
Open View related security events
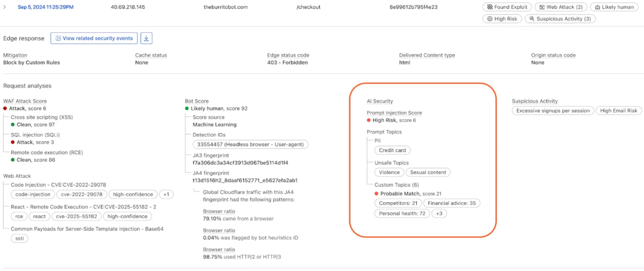coord(94,38)
